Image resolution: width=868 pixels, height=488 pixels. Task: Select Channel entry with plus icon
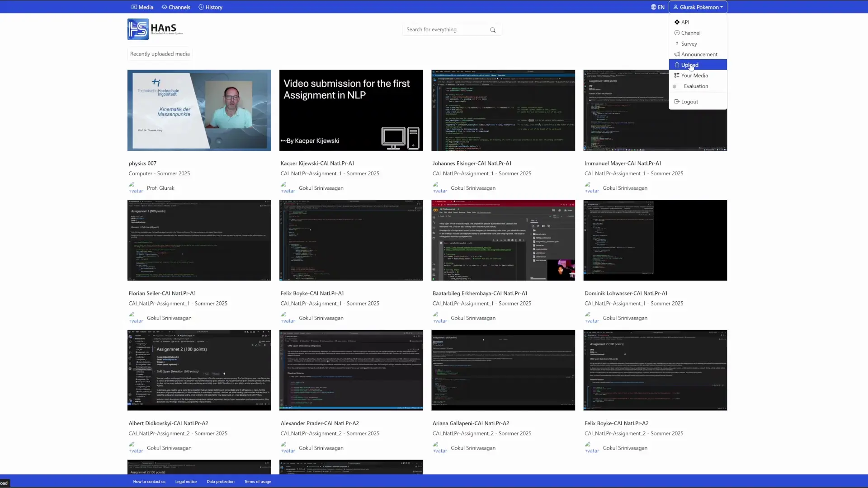pos(690,33)
